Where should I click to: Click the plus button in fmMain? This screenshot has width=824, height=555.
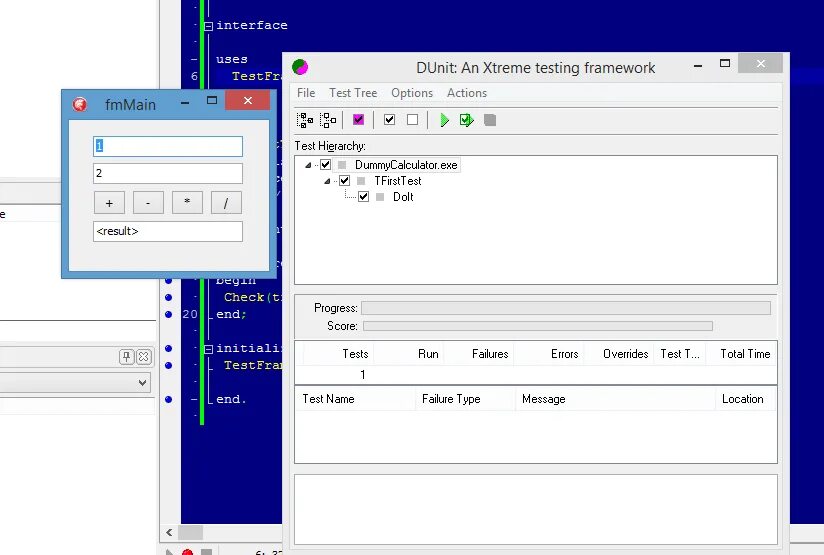[109, 203]
